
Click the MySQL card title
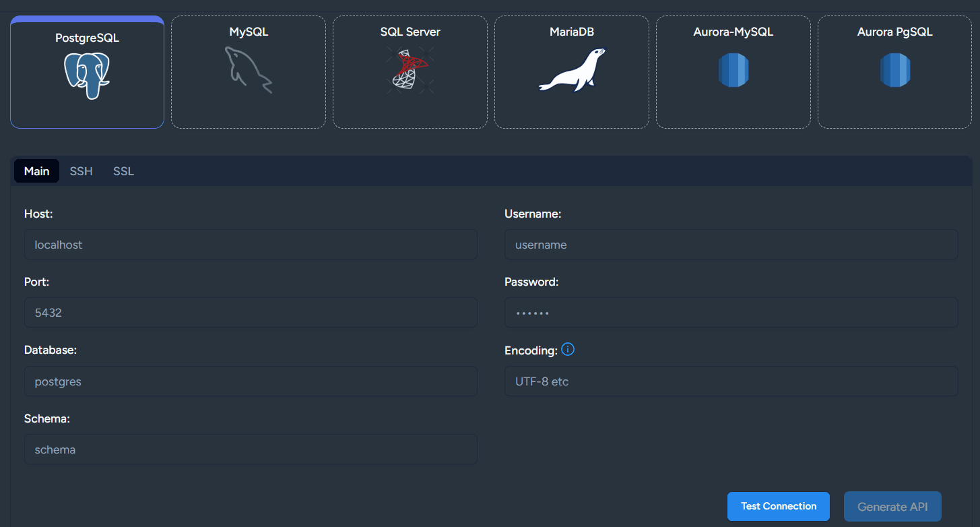[249, 32]
